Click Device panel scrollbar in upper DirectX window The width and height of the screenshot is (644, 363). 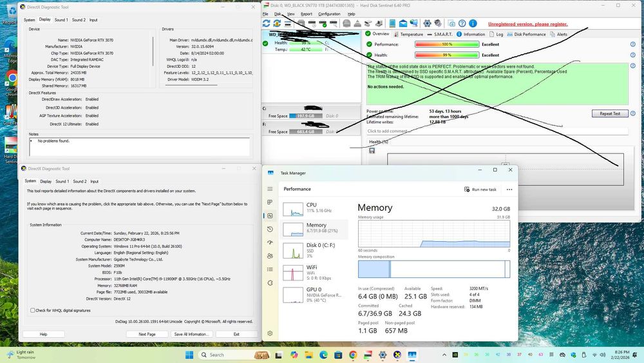(153, 52)
